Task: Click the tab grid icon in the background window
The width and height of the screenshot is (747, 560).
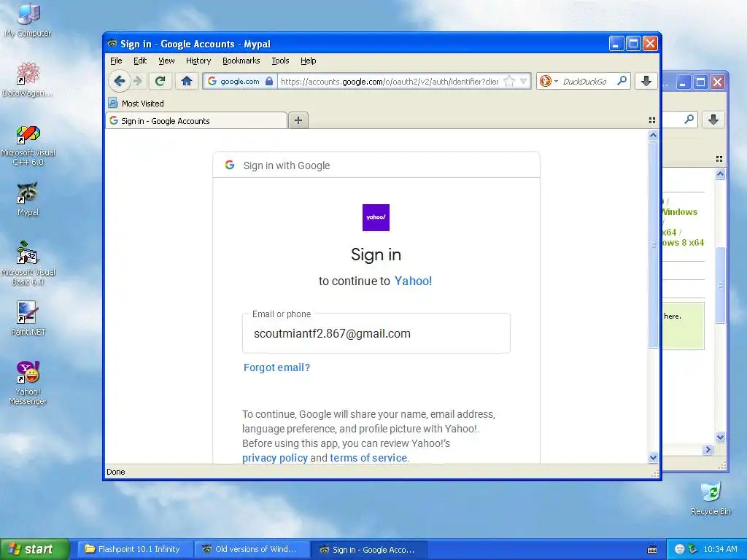Action: tap(719, 158)
